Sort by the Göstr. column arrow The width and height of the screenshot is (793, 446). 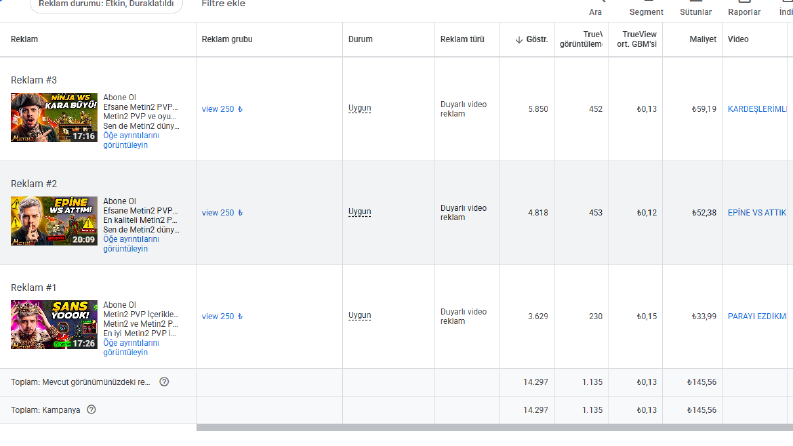pos(519,39)
